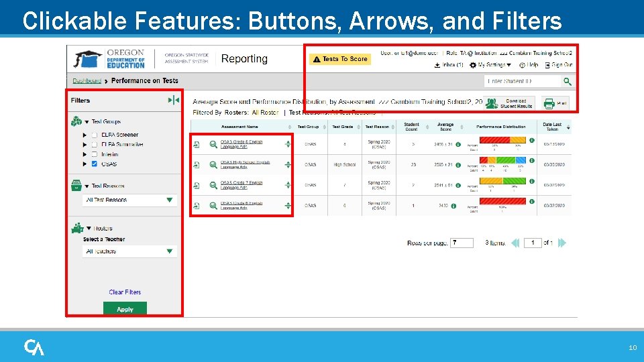Viewport: 644px width, 362px height.
Task: Click the Test Groups cluster icon
Action: pyautogui.click(x=76, y=121)
